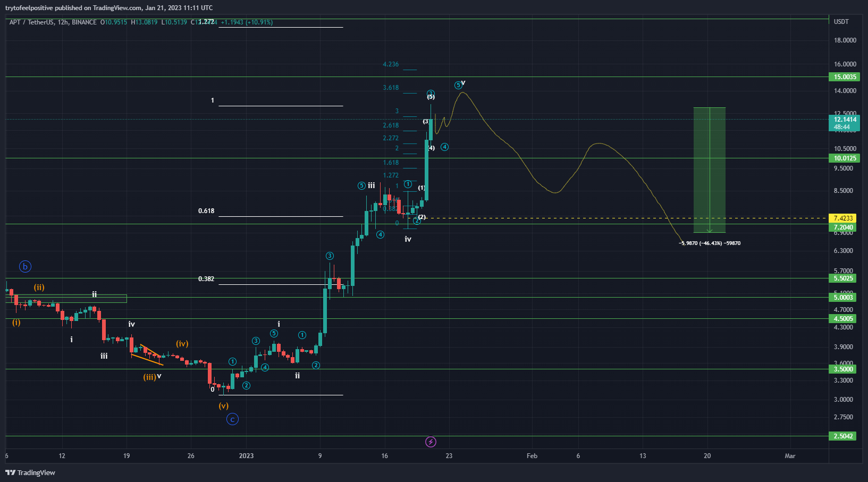Click the TradingView logo at bottom left
868x482 pixels.
pyautogui.click(x=30, y=472)
